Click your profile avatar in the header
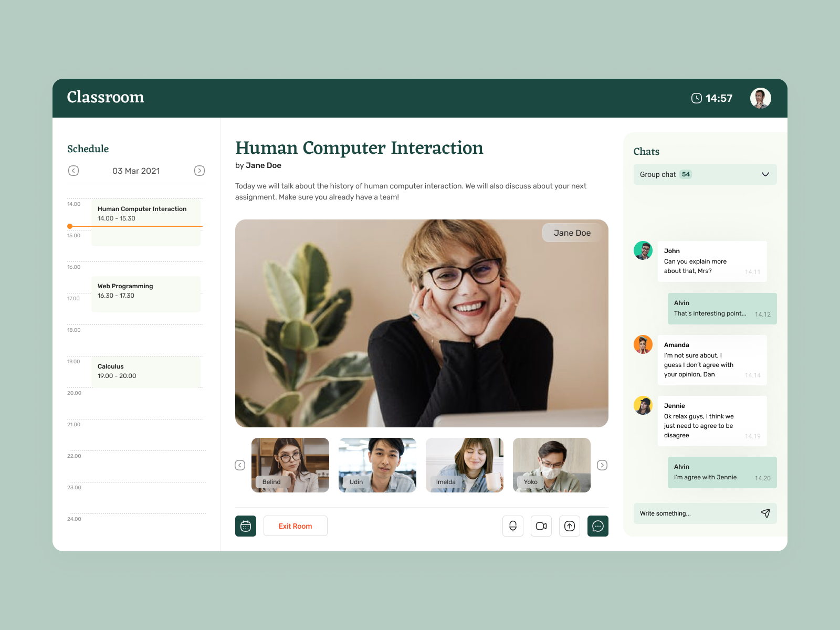 coord(760,98)
